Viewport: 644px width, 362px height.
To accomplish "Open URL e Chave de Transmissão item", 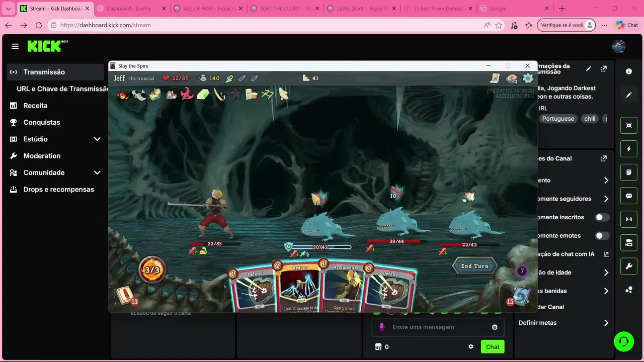I will point(62,89).
